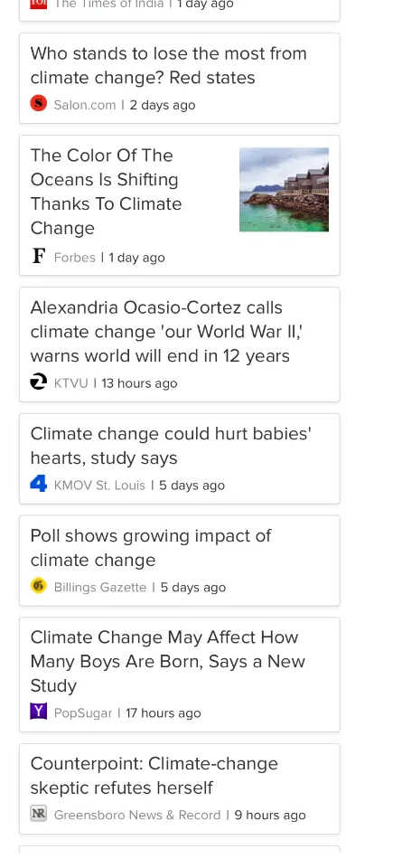
Task: Open the Color Of The Oceans headline
Action: pyautogui.click(x=106, y=192)
